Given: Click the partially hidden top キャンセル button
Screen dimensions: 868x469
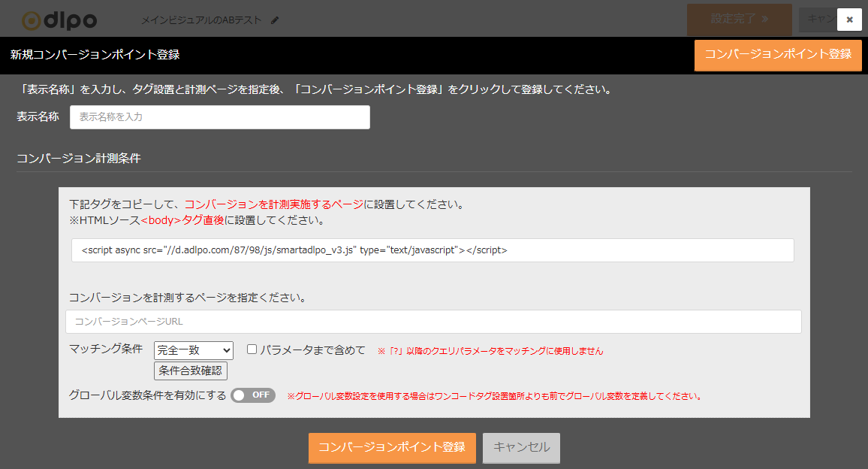Looking at the screenshot, I should (818, 20).
